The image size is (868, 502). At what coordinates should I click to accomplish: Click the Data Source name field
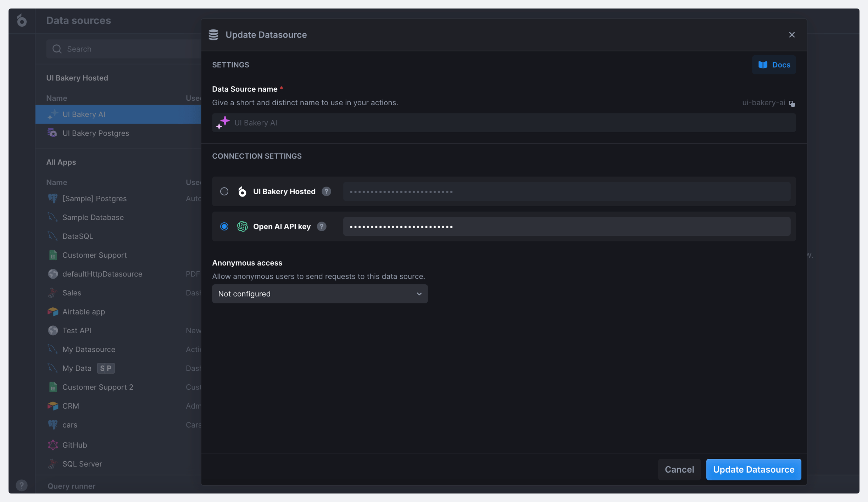[511, 123]
